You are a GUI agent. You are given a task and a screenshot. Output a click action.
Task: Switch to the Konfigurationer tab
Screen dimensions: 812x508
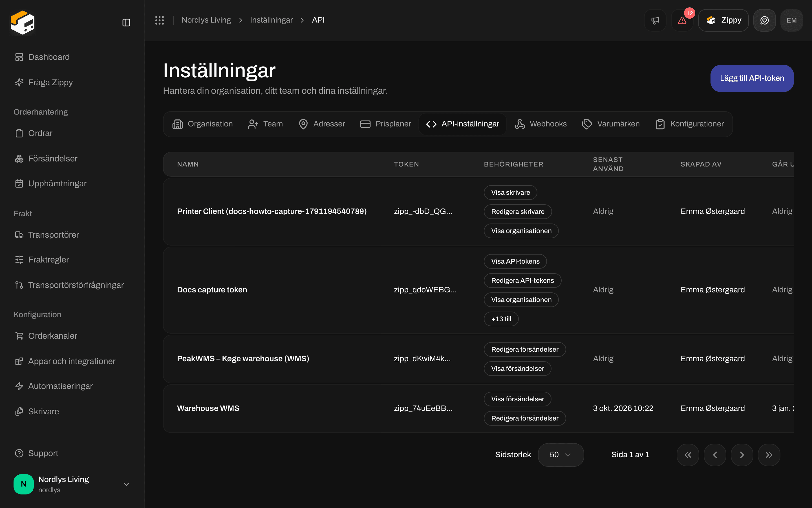click(x=690, y=124)
